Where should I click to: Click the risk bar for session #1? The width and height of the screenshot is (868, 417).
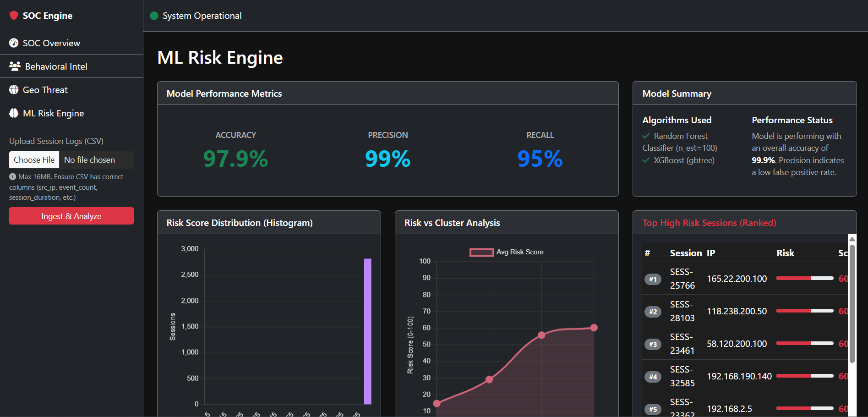coord(805,278)
